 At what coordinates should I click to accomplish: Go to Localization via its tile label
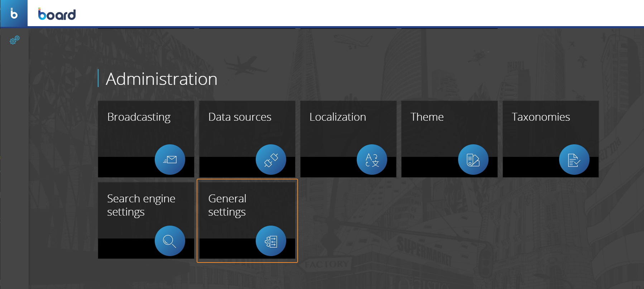click(337, 117)
